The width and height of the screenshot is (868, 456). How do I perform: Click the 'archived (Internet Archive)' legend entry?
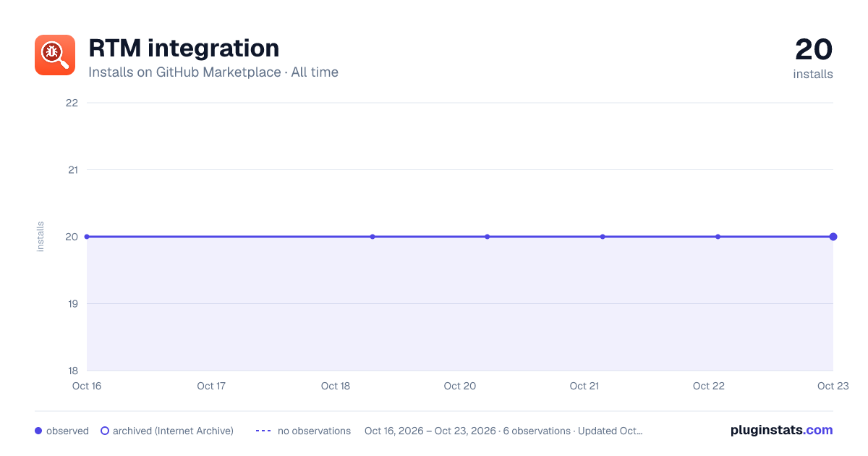click(x=167, y=431)
